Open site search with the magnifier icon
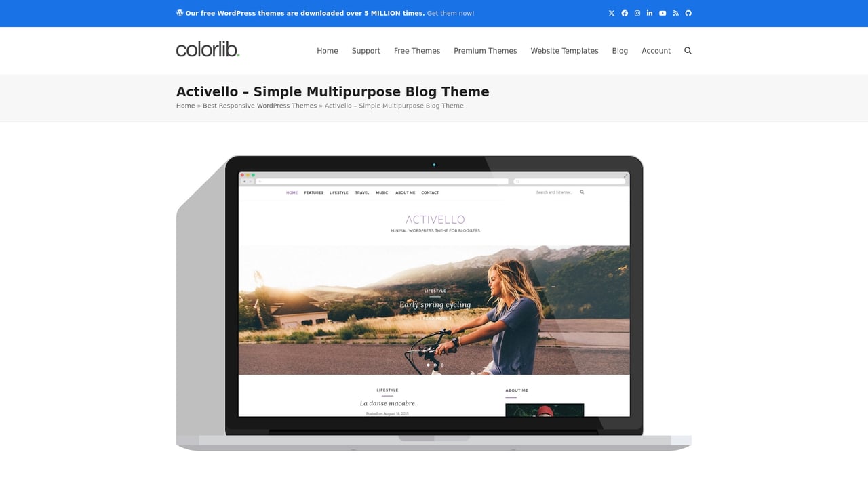This screenshot has width=868, height=488. [x=688, y=50]
